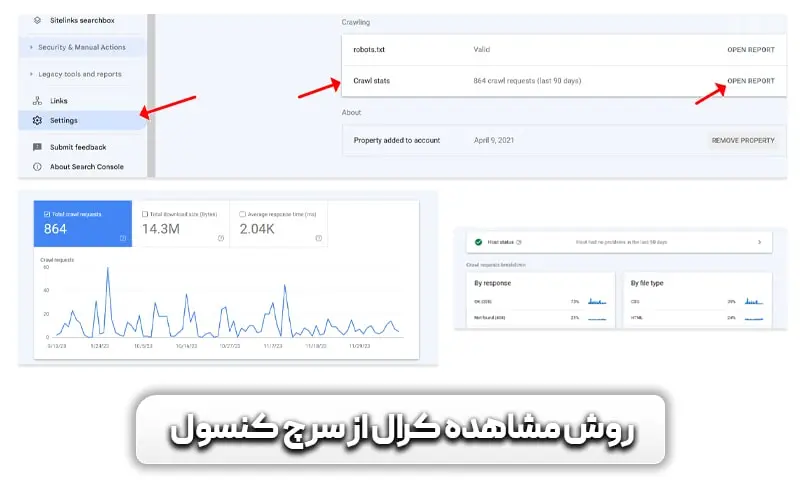Click the 'April 9, 2021' date value
This screenshot has height=480, width=800.
[x=493, y=140]
